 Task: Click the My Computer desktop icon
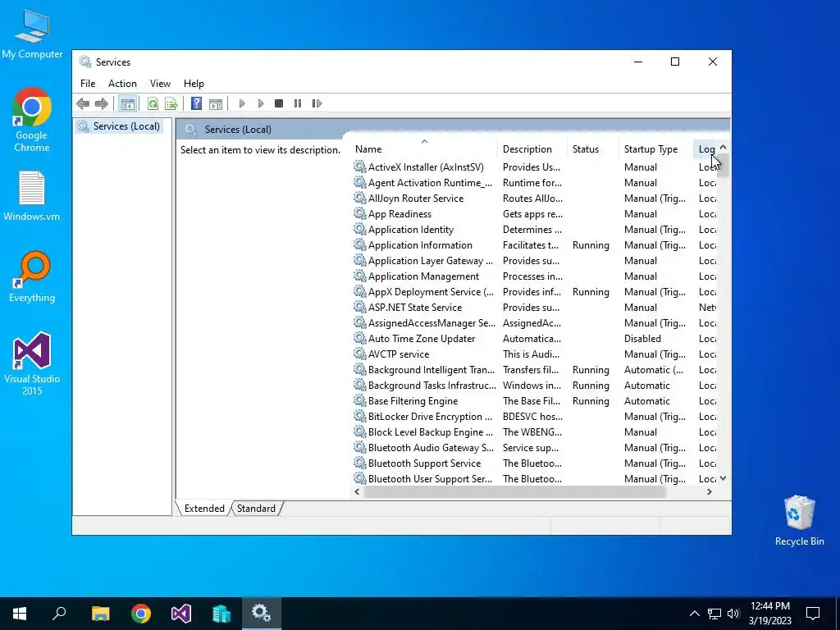(x=32, y=34)
